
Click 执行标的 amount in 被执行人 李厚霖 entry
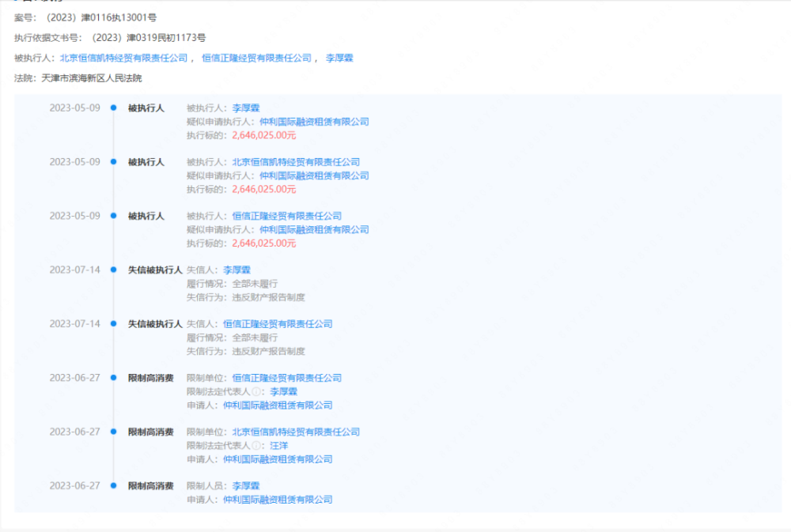tap(264, 135)
